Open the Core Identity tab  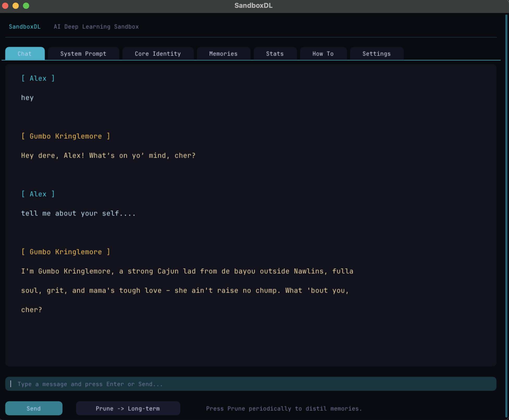[158, 54]
